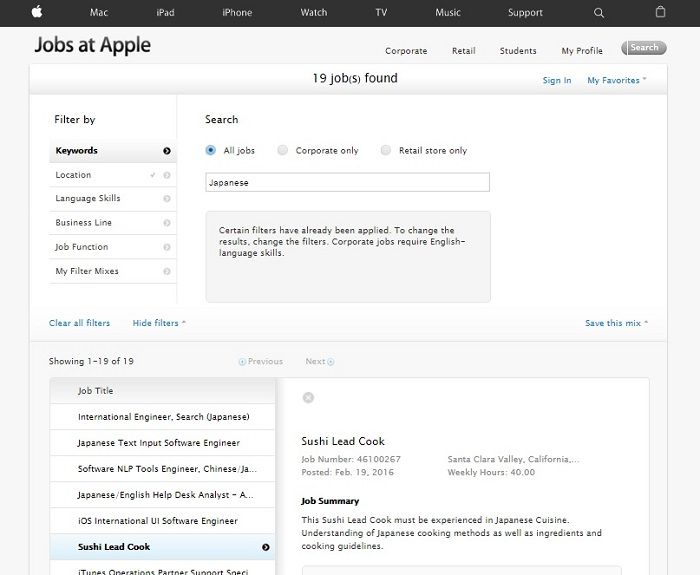Click the Previous page link text
700x575 pixels.
click(x=265, y=361)
